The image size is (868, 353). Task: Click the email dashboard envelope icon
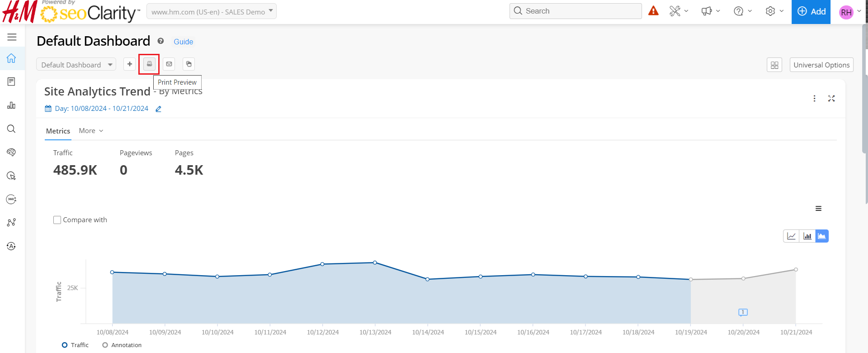click(169, 64)
